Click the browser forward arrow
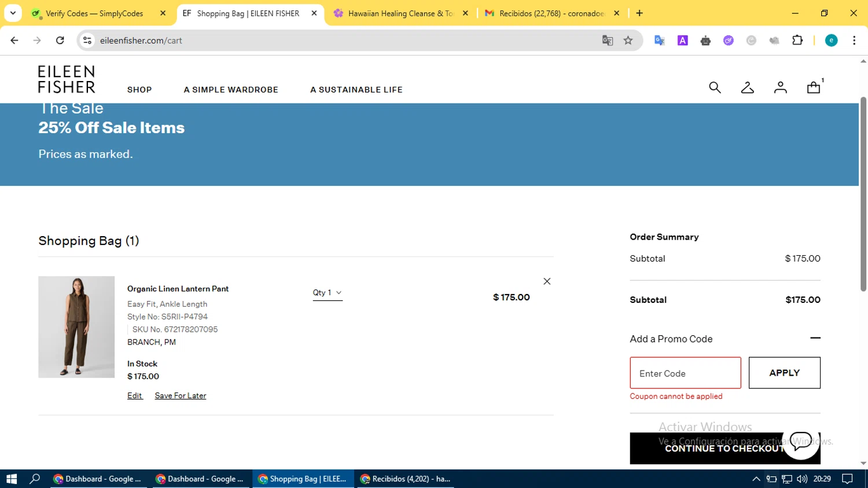 (x=37, y=41)
